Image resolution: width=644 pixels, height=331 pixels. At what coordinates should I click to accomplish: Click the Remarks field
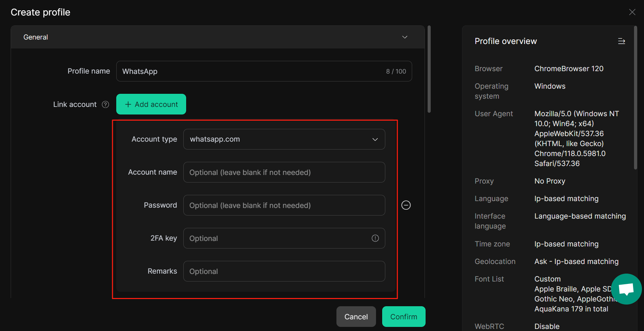284,271
